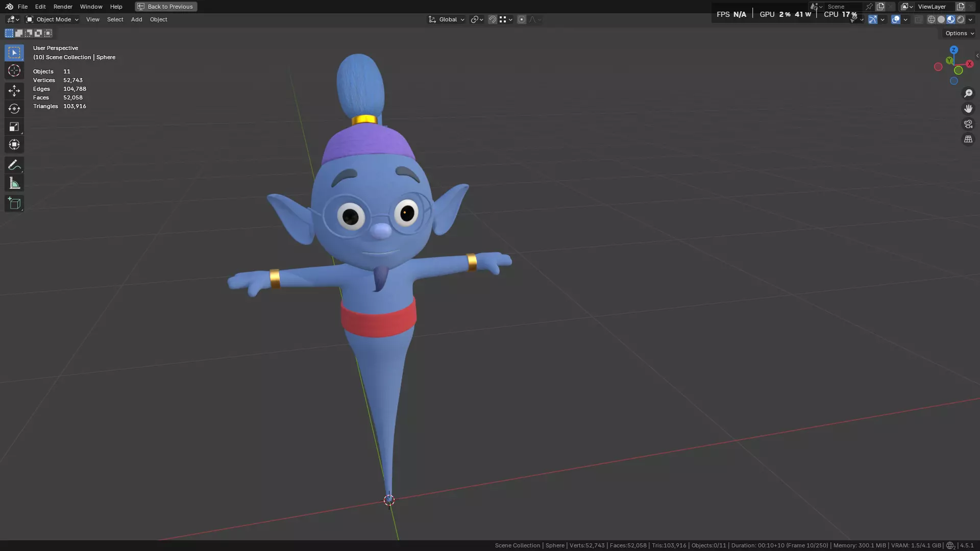Click the Scene name field

(x=844, y=7)
